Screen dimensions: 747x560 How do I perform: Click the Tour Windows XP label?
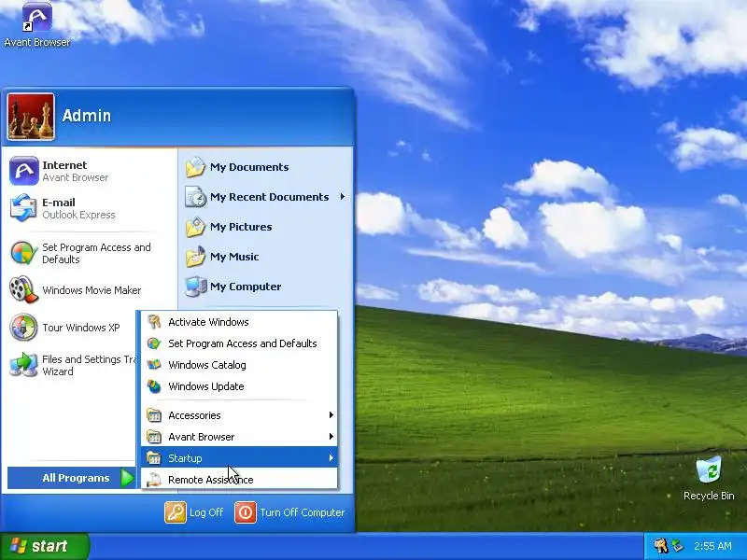pos(81,328)
